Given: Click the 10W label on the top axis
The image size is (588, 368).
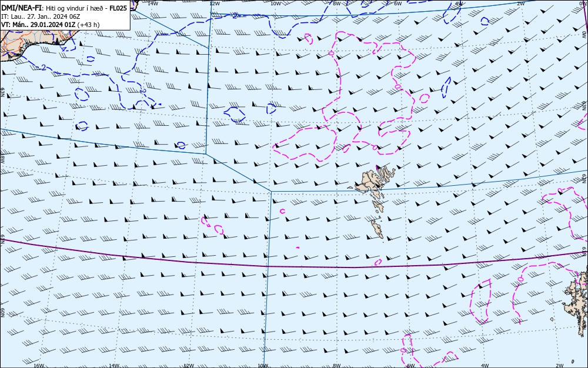Looking at the screenshot, I should [276, 4].
